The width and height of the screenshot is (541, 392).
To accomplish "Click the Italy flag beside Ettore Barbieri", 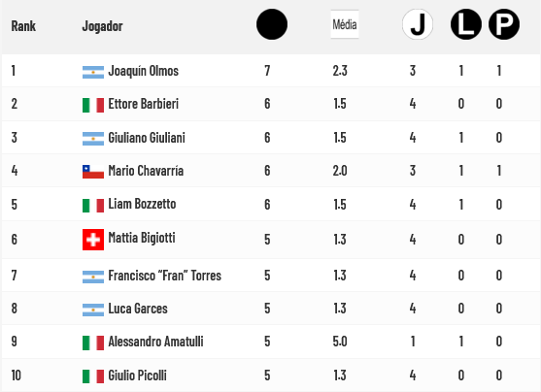I will click(x=93, y=105).
